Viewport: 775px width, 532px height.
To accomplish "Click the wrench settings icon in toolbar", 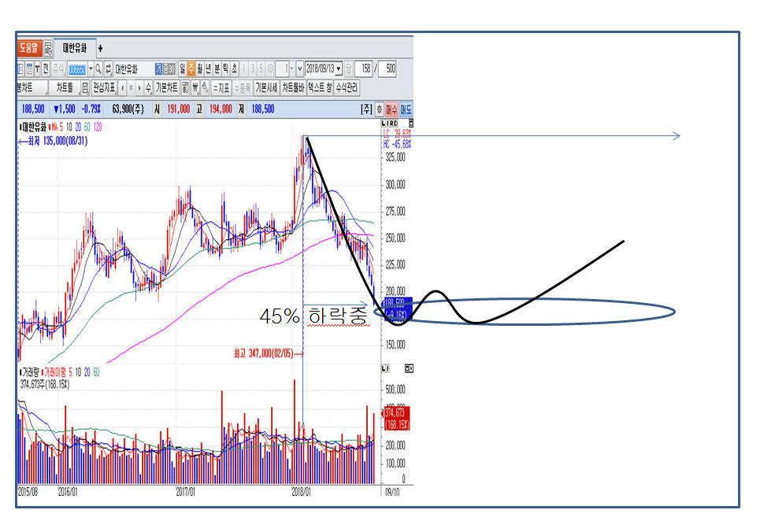I will pos(205,87).
